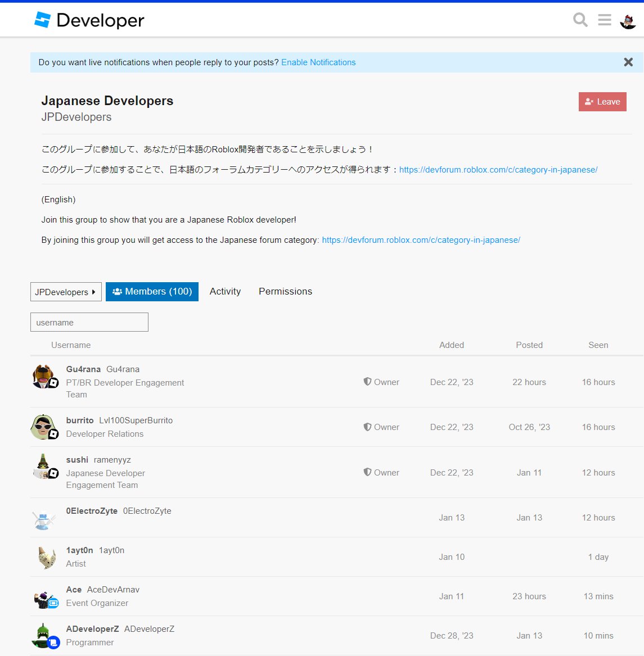Click the username filter input field

[x=89, y=322]
